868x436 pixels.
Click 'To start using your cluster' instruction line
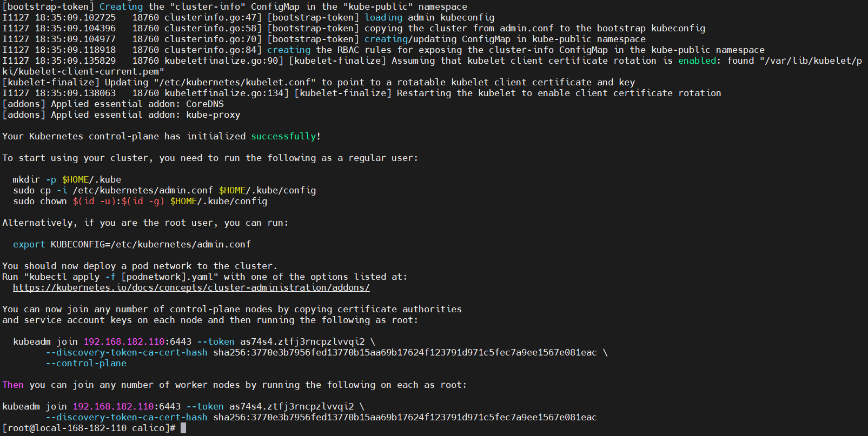(x=210, y=158)
